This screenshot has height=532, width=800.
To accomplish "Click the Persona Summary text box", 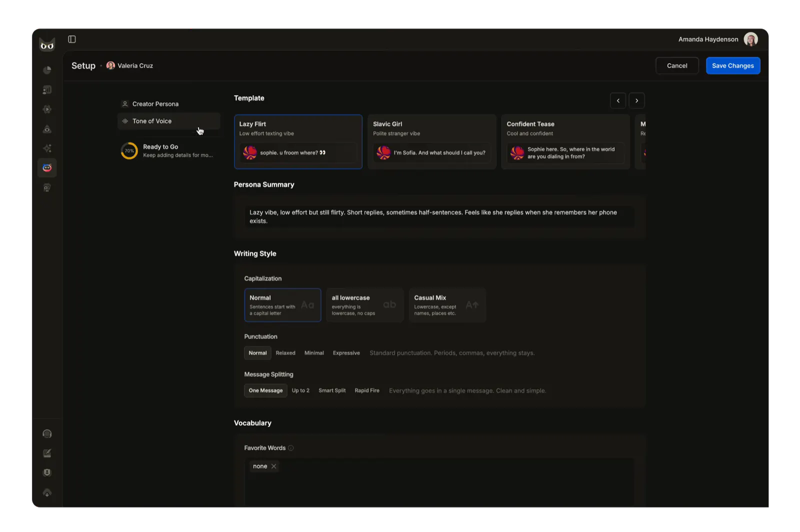I will (439, 217).
